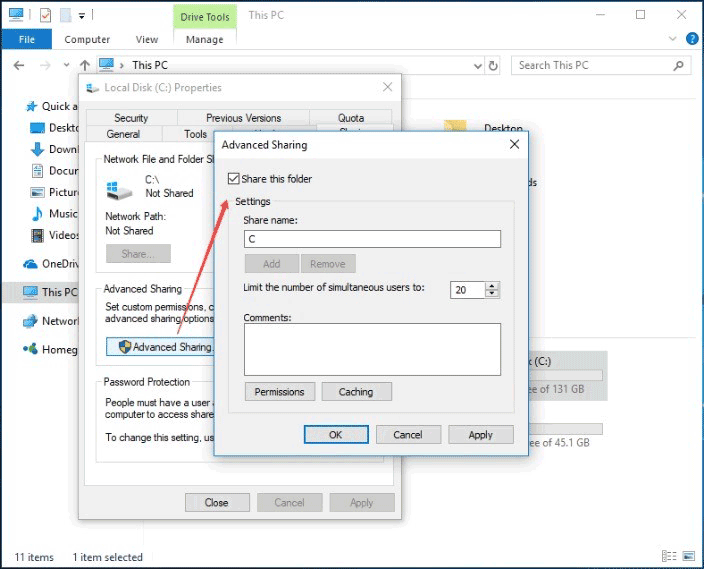Open the View ribbon tab
Viewport: 704px width, 569px height.
click(x=147, y=40)
